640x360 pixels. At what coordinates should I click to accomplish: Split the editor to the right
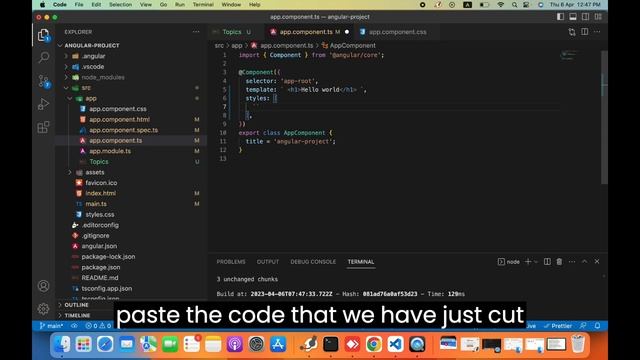(x=584, y=32)
